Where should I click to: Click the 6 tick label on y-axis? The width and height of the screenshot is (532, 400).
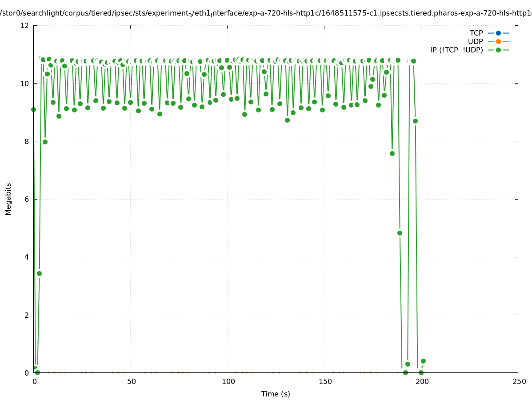(x=27, y=199)
